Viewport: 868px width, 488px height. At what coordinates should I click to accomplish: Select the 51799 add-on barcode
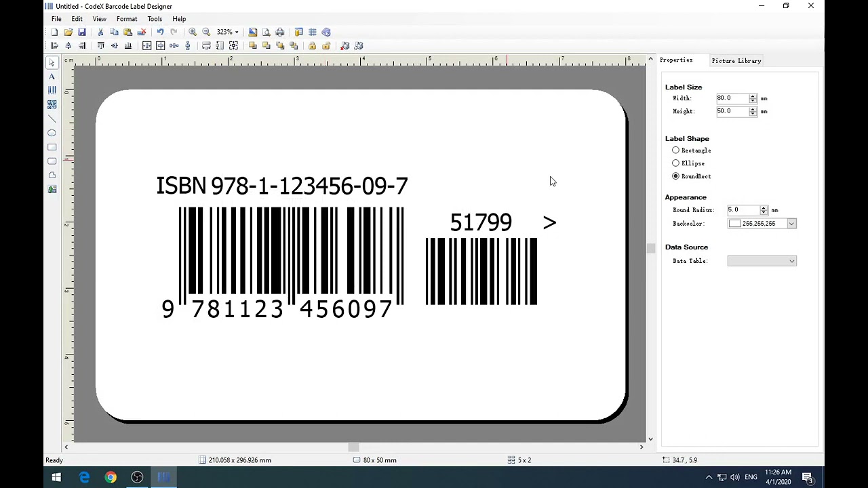click(x=481, y=271)
